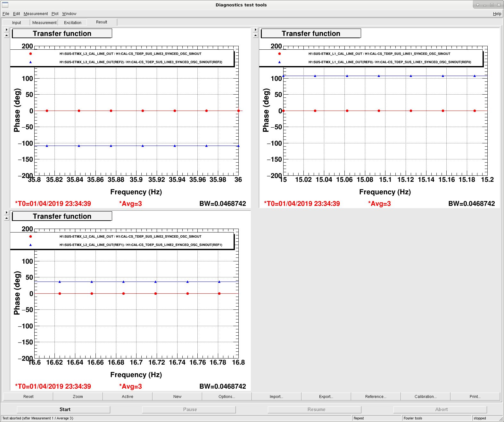The height and width of the screenshot is (422, 504).
Task: Click the Print... button
Action: [475, 397]
